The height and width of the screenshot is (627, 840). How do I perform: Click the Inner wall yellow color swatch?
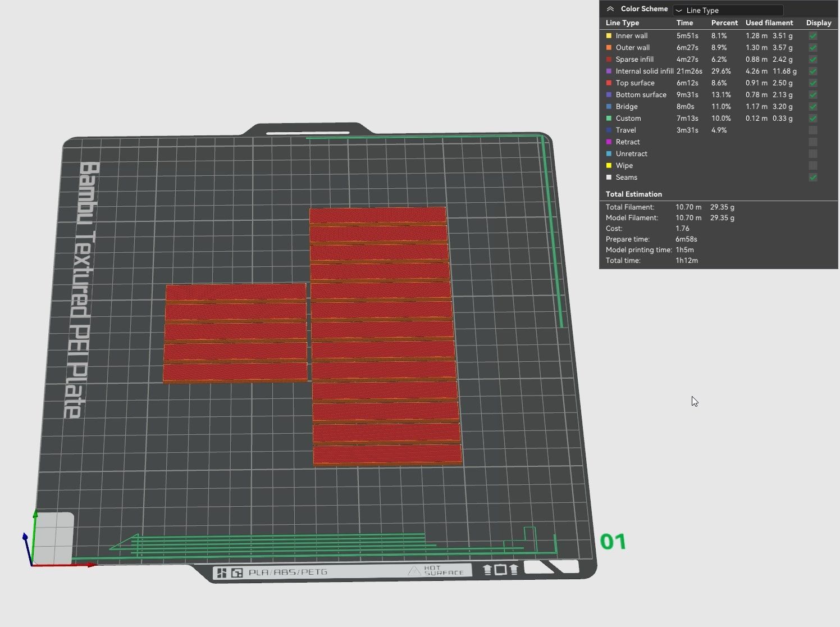[x=609, y=35]
